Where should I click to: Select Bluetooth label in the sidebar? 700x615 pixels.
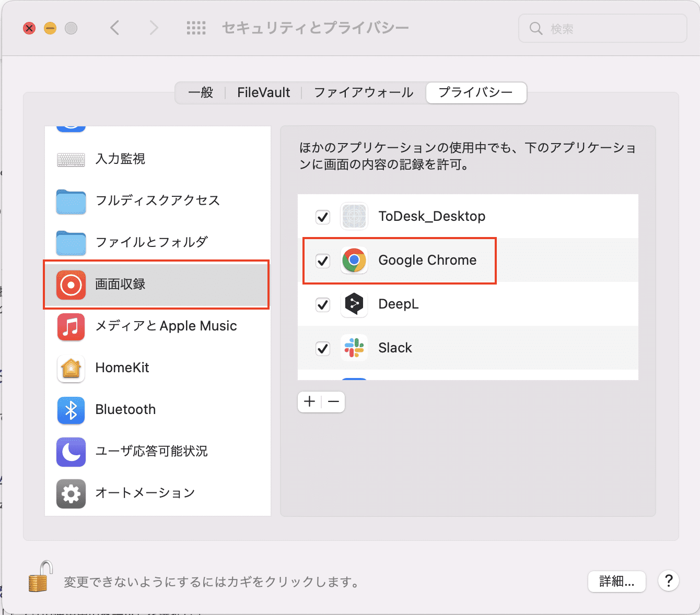pyautogui.click(x=125, y=409)
